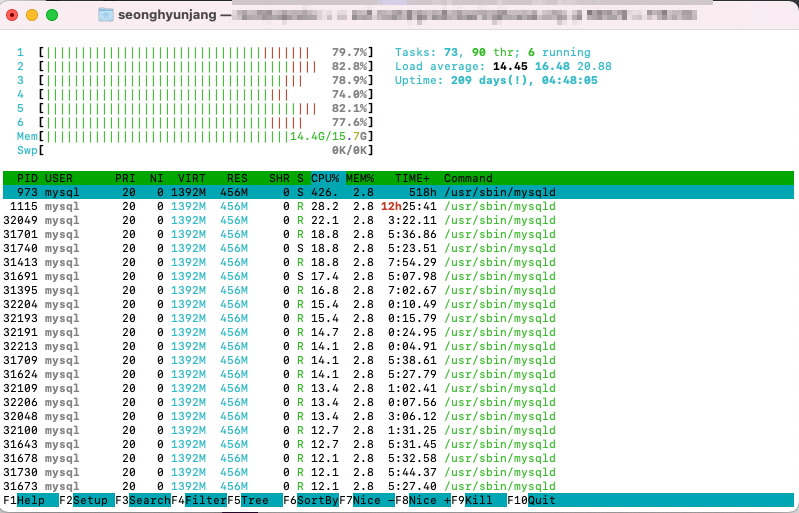
Task: Open F4 Filter in the footer
Action: [198, 500]
